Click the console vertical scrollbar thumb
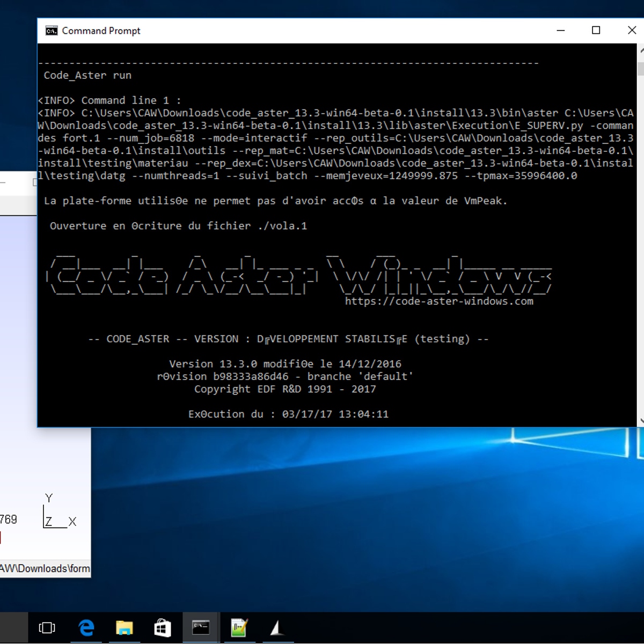The height and width of the screenshot is (644, 644). (641, 68)
